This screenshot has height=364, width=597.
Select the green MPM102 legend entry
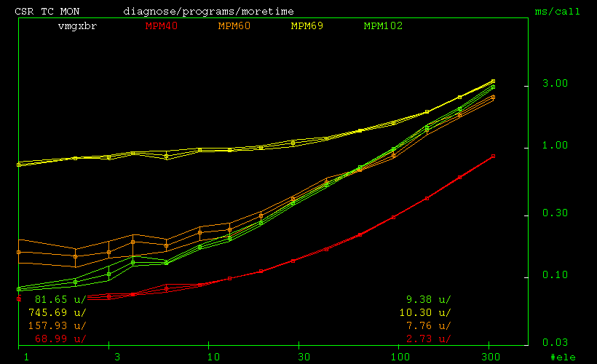point(383,26)
